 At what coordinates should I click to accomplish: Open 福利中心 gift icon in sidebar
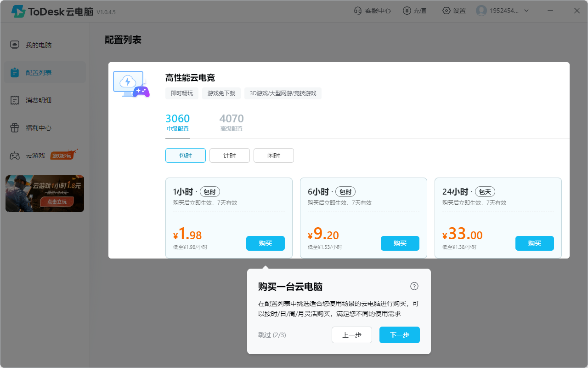tap(15, 128)
